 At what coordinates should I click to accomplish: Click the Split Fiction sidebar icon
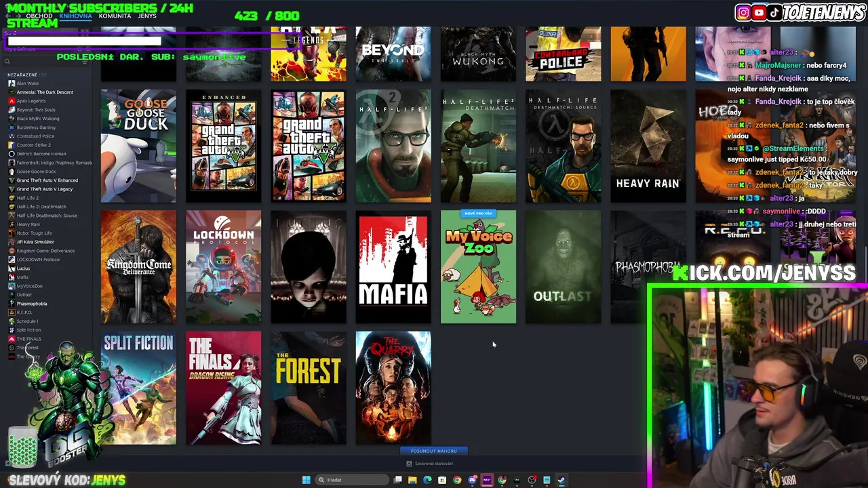[12, 330]
